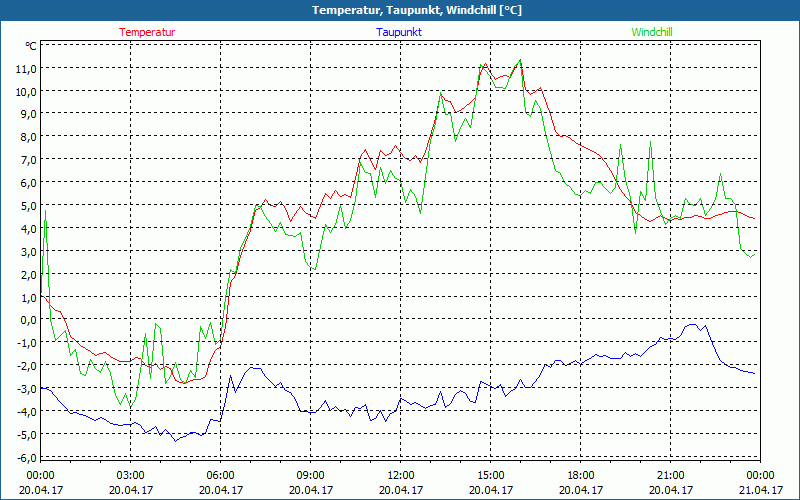
Task: Click the dew point peak near 21:45
Action: [x=692, y=324]
